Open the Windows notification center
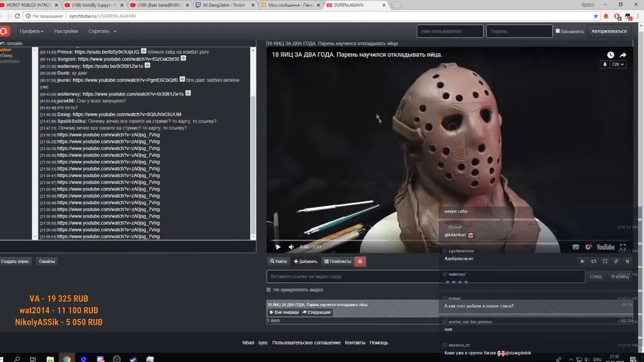This screenshot has height=362, width=644. click(632, 359)
